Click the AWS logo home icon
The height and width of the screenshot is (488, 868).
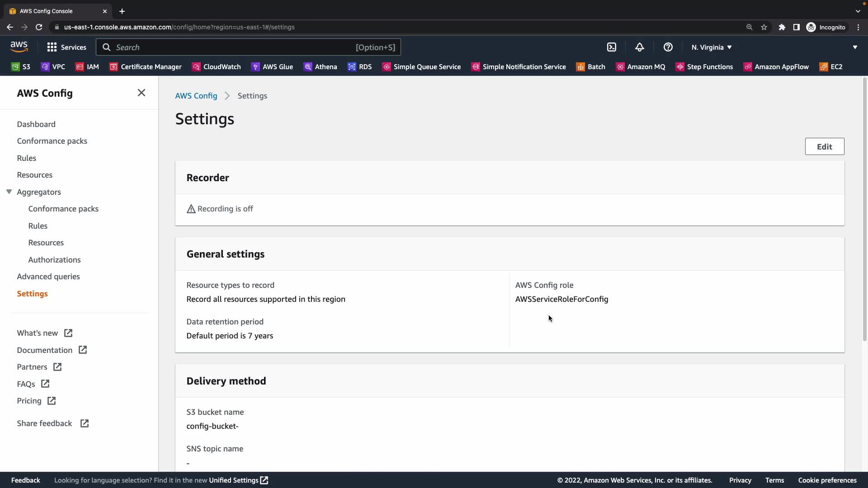(x=19, y=47)
